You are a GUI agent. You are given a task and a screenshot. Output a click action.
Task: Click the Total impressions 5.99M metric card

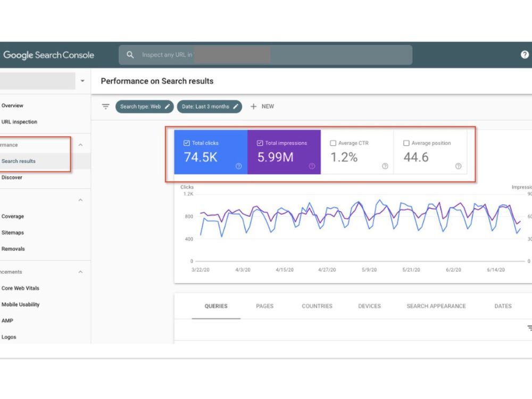click(x=284, y=152)
